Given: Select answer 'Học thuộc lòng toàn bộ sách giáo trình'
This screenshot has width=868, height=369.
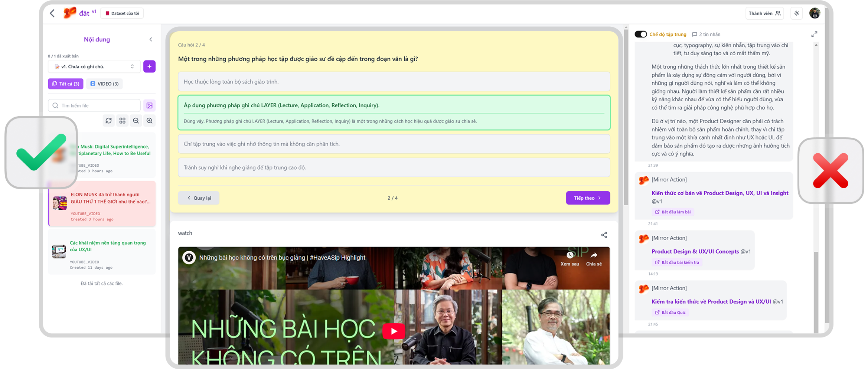Looking at the screenshot, I should point(394,82).
